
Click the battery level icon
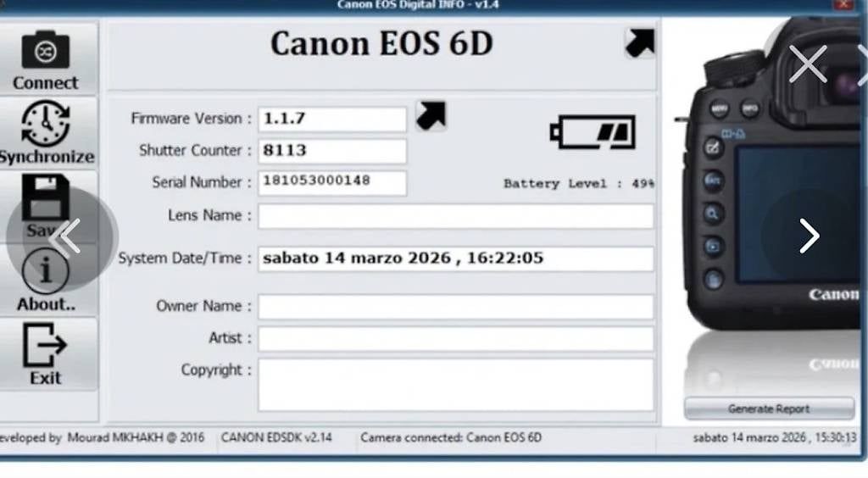(593, 131)
